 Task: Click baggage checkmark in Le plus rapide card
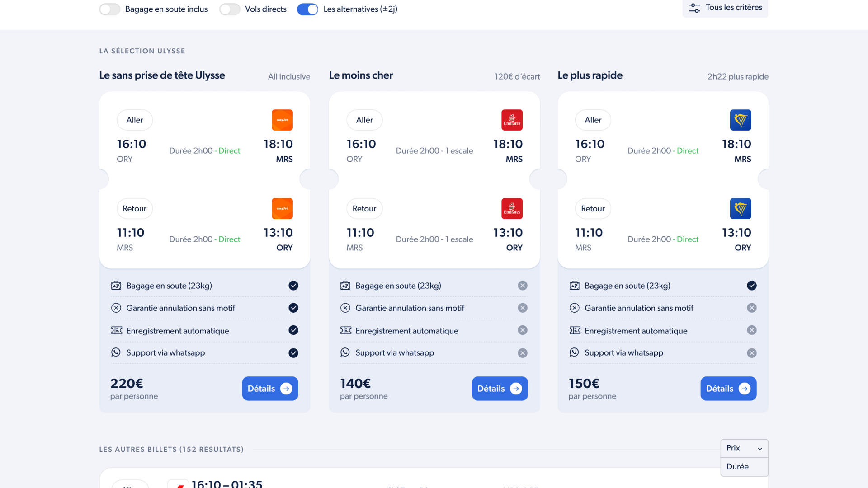(x=751, y=286)
